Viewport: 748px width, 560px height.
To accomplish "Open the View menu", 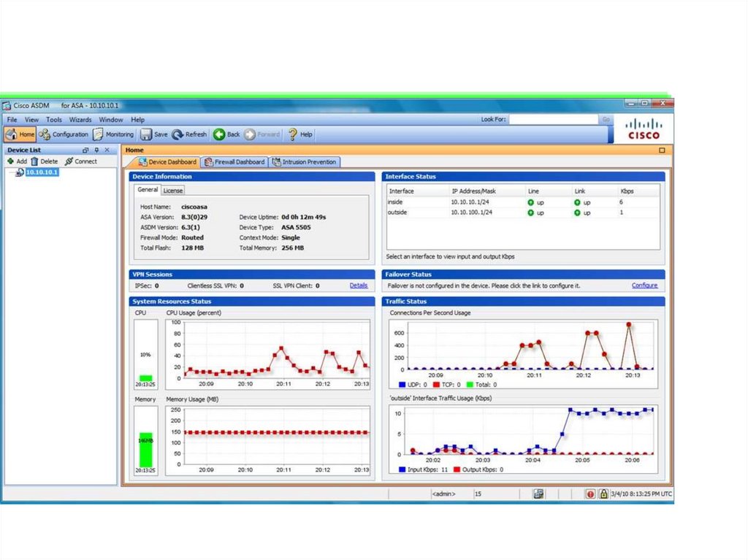I will [31, 120].
